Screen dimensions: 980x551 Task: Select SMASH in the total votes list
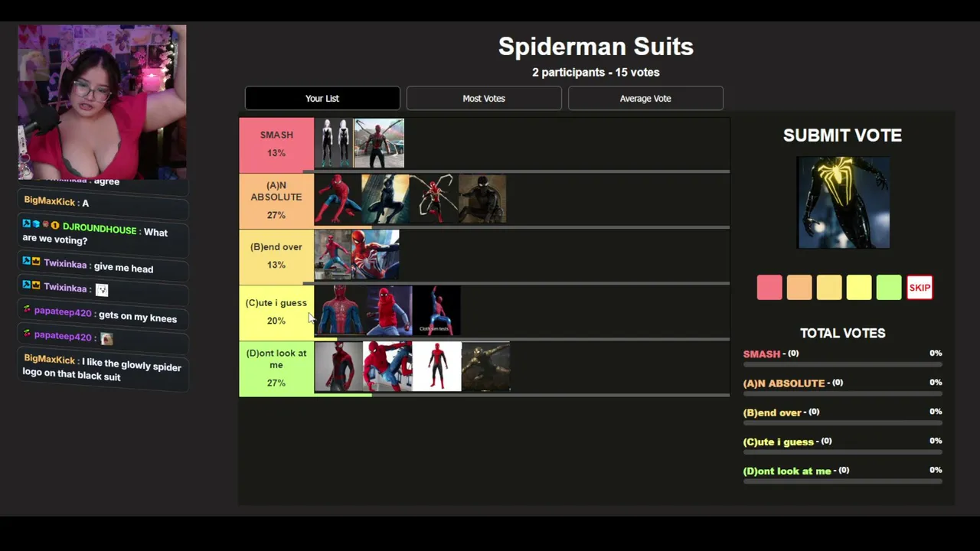762,354
